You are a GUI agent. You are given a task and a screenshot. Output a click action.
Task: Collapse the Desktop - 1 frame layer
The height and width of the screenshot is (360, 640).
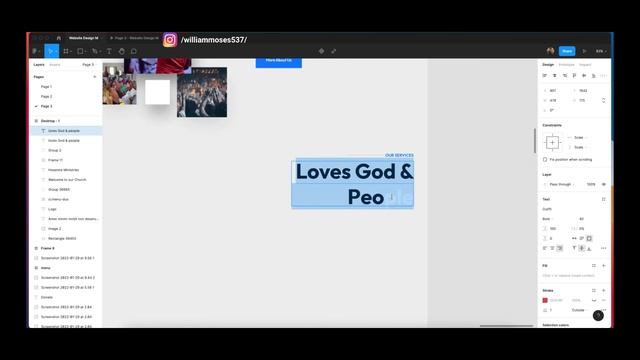point(36,121)
